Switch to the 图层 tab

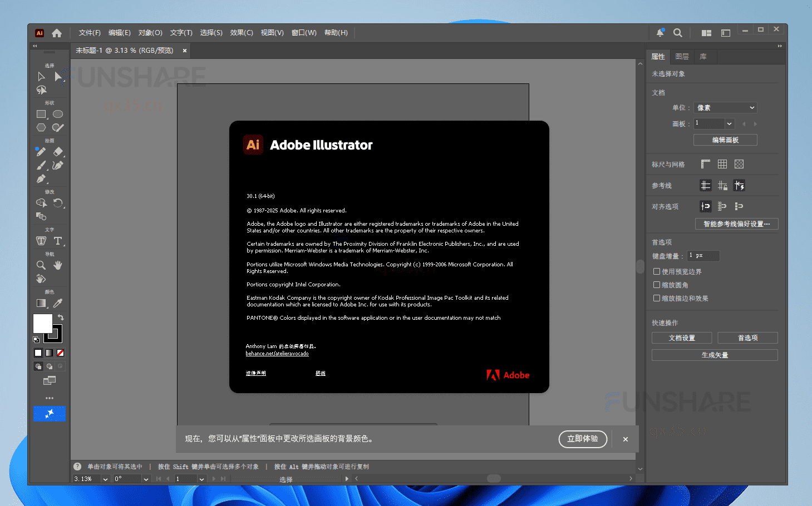(682, 57)
